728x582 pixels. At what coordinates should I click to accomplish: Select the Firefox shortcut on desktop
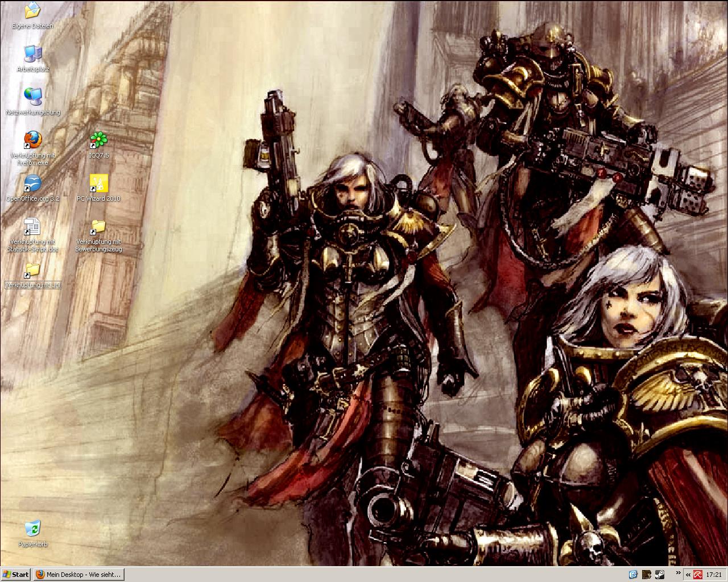click(32, 140)
